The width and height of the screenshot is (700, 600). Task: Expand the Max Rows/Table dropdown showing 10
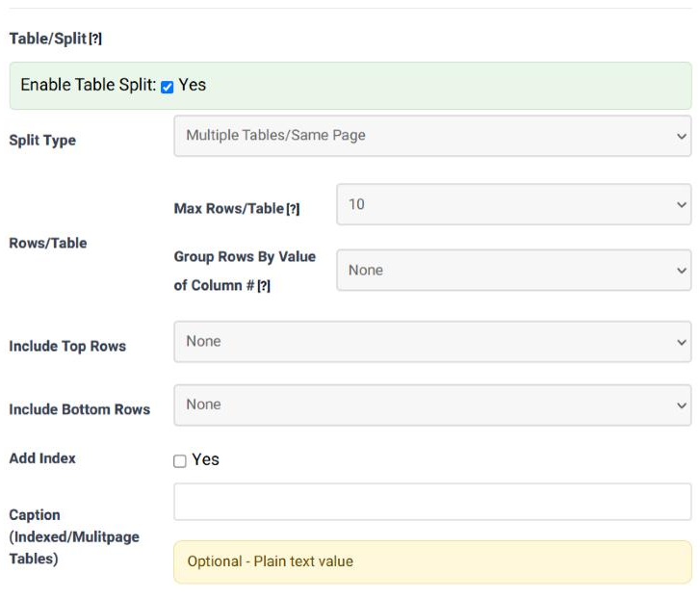(514, 204)
